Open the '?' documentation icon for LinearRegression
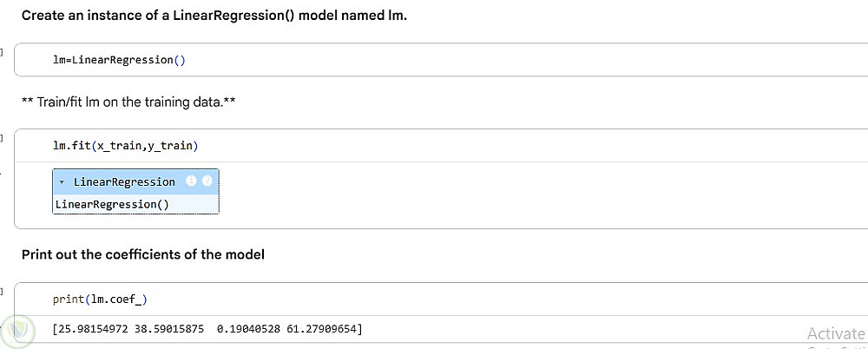 click(x=207, y=181)
